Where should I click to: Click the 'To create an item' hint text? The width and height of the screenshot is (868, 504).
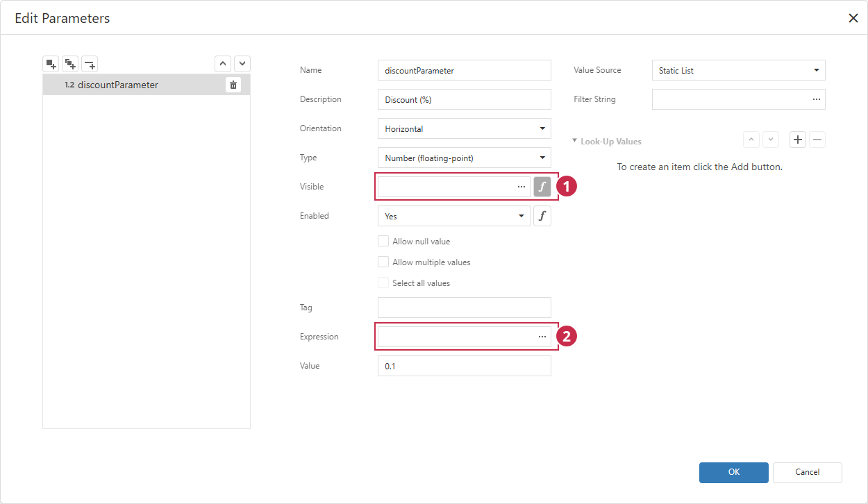pos(700,167)
